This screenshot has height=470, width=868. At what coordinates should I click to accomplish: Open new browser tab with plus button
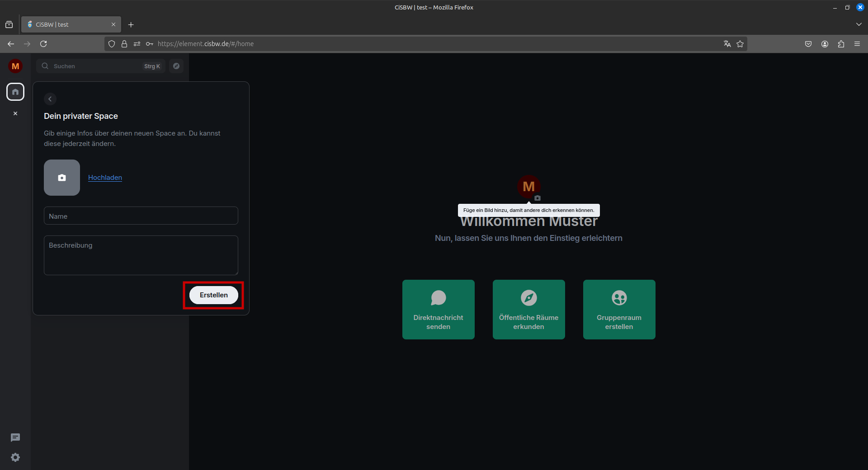tap(131, 25)
